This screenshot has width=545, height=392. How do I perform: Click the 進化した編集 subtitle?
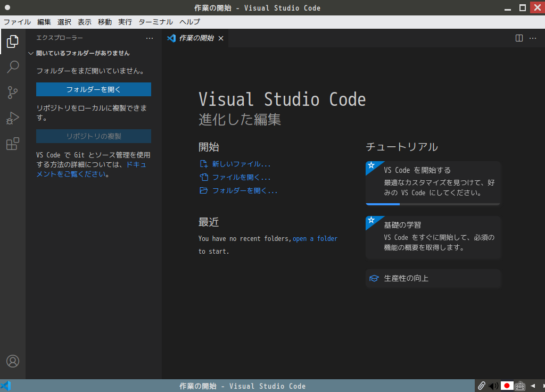[x=240, y=120]
